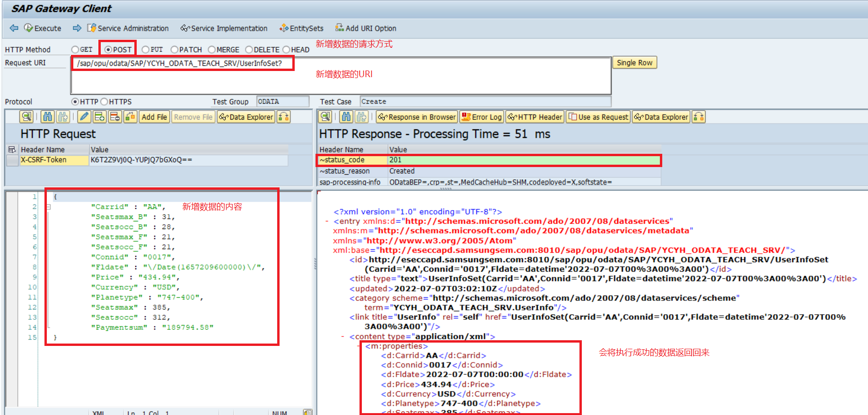Click the sap-processing-info header cell
Viewport: 868px width, 415px height.
[353, 182]
